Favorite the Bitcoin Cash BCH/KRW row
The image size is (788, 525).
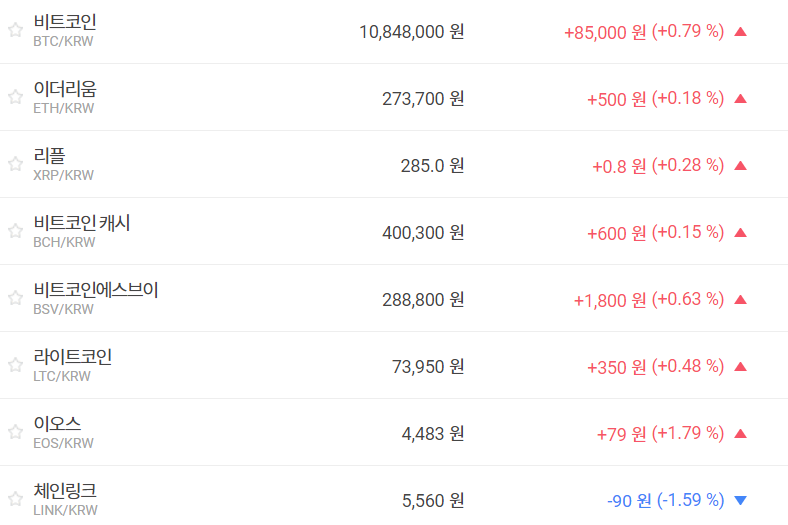15,231
